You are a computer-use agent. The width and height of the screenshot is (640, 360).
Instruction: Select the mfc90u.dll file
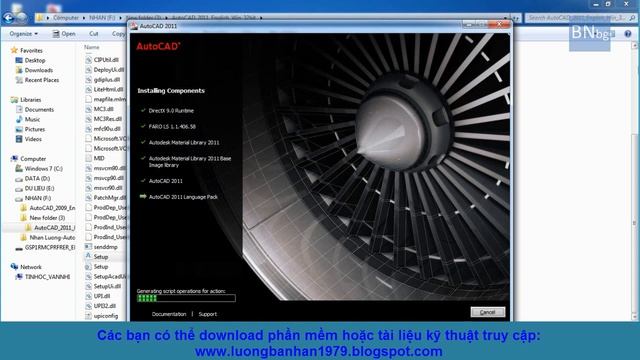(x=107, y=129)
